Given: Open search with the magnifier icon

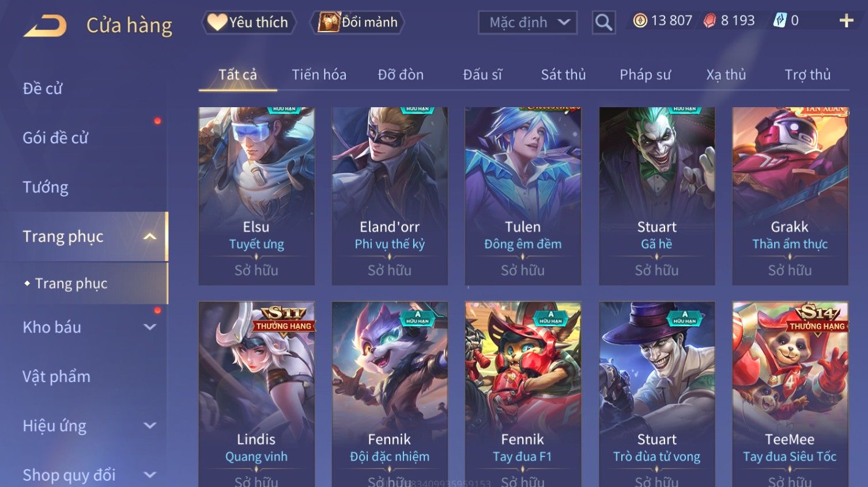Looking at the screenshot, I should coord(603,22).
